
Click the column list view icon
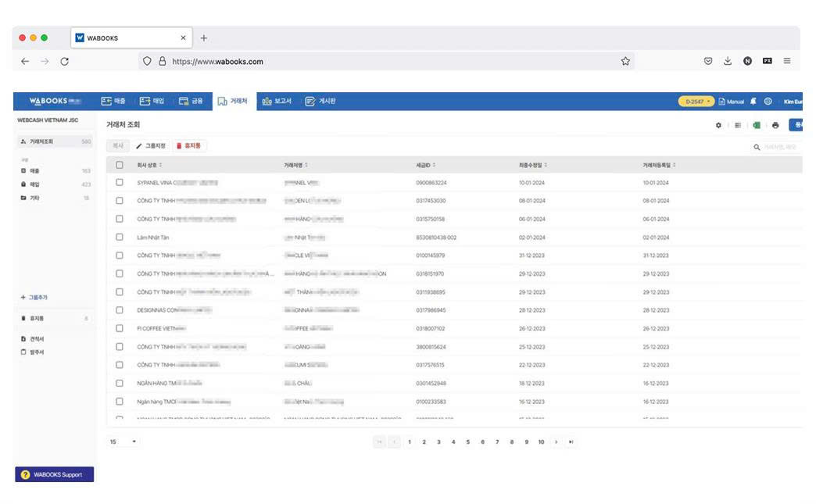737,125
